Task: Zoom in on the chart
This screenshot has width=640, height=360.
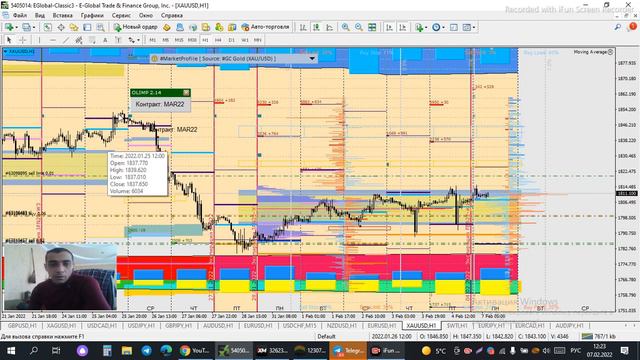Action: (345, 27)
